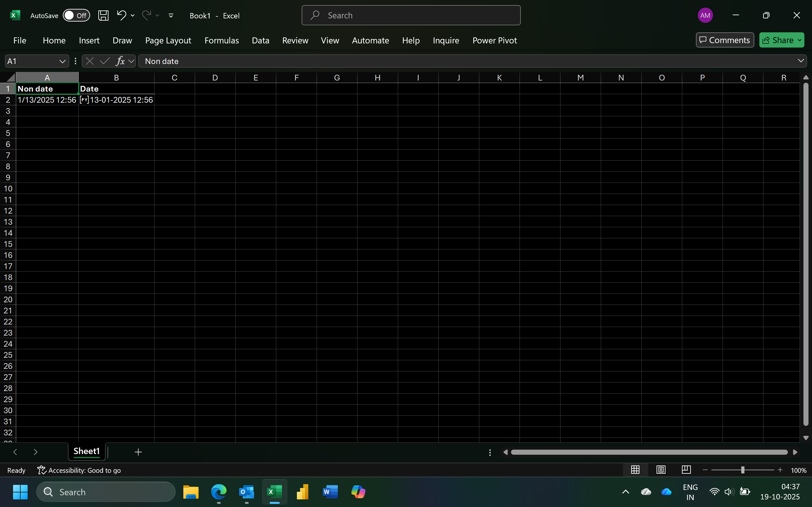Switch to Page Break Preview view
The height and width of the screenshot is (507, 812).
pos(686,470)
